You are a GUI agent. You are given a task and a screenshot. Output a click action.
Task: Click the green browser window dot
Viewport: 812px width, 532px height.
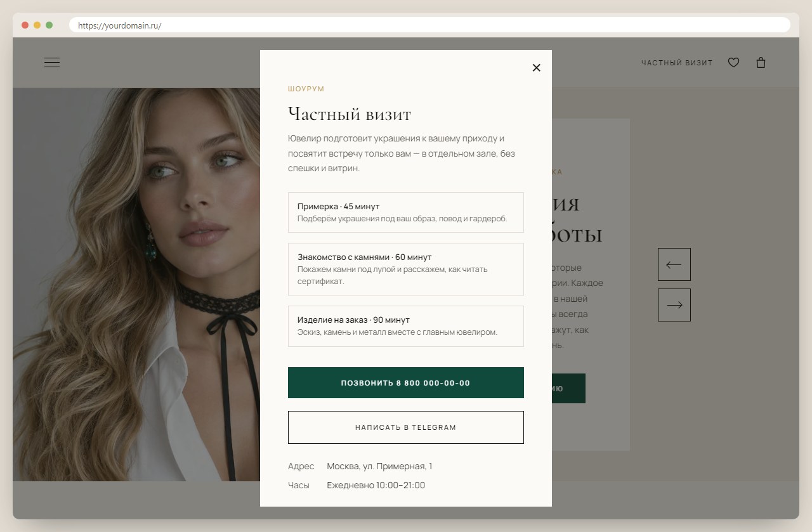[x=49, y=25]
